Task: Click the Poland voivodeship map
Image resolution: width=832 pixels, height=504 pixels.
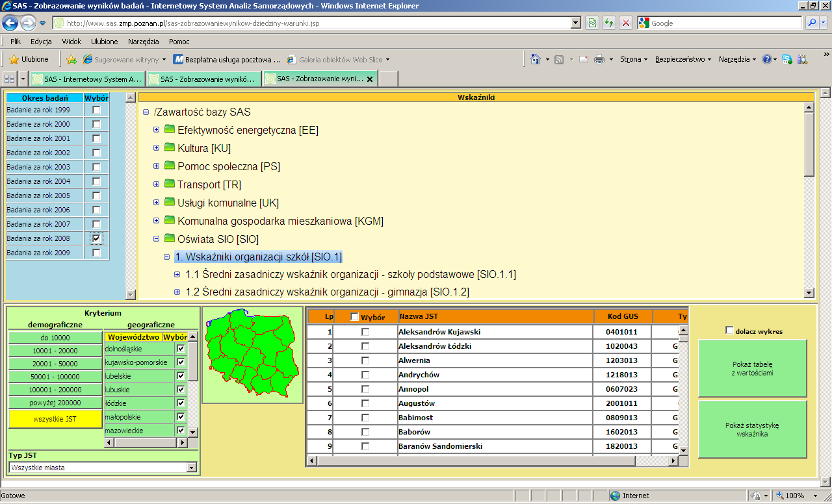Action: pyautogui.click(x=252, y=354)
